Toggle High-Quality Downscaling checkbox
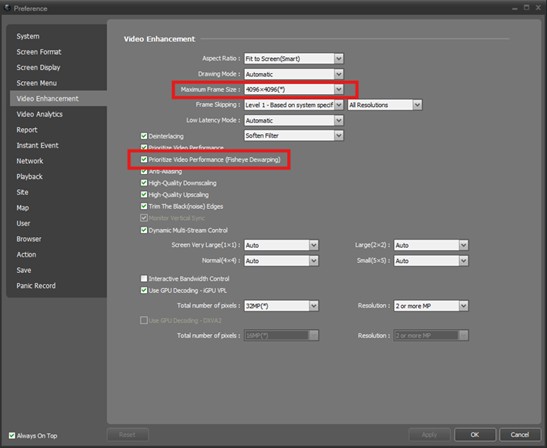This screenshot has width=547, height=448. click(144, 183)
